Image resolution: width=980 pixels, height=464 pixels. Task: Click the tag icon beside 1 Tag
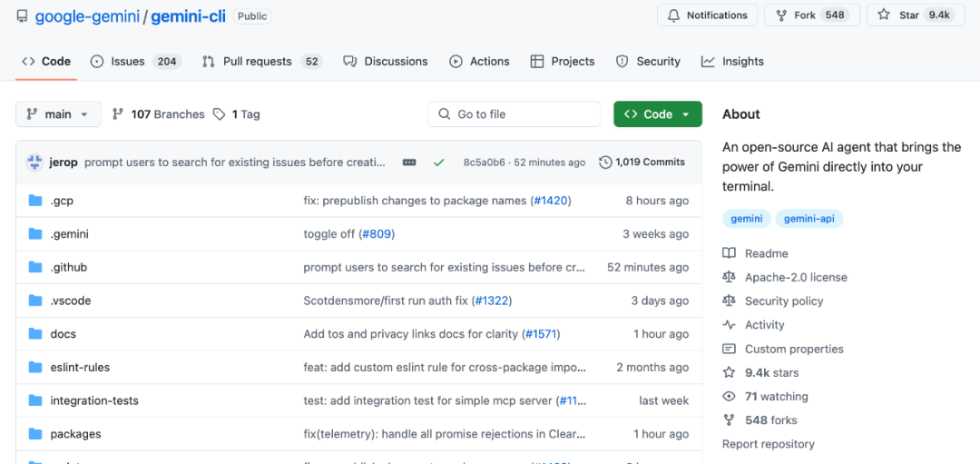pyautogui.click(x=219, y=114)
